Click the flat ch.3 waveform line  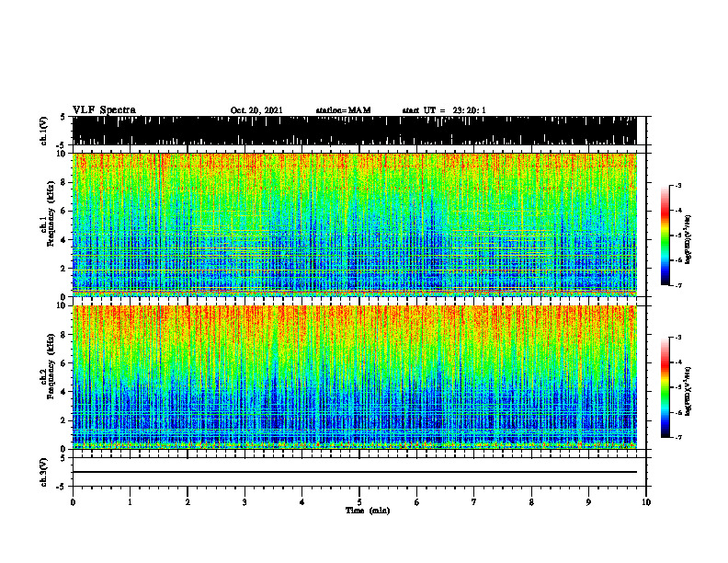point(354,472)
